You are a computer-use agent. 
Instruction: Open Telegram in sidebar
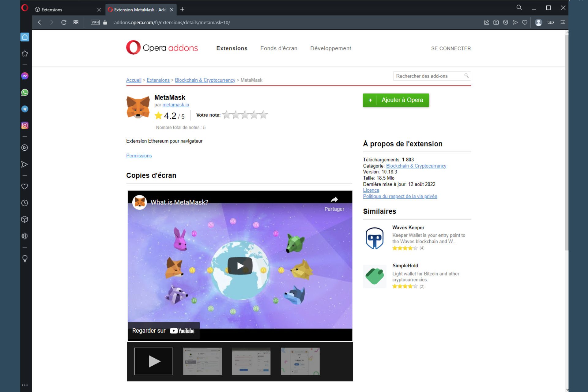point(25,109)
